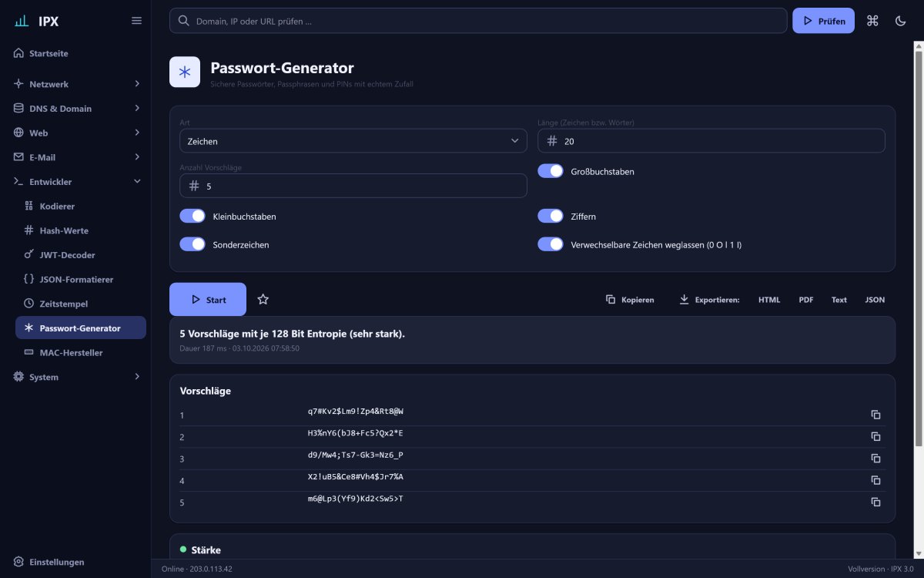Copy password suggestion 2
Image resolution: width=924 pixels, height=578 pixels.
(875, 436)
